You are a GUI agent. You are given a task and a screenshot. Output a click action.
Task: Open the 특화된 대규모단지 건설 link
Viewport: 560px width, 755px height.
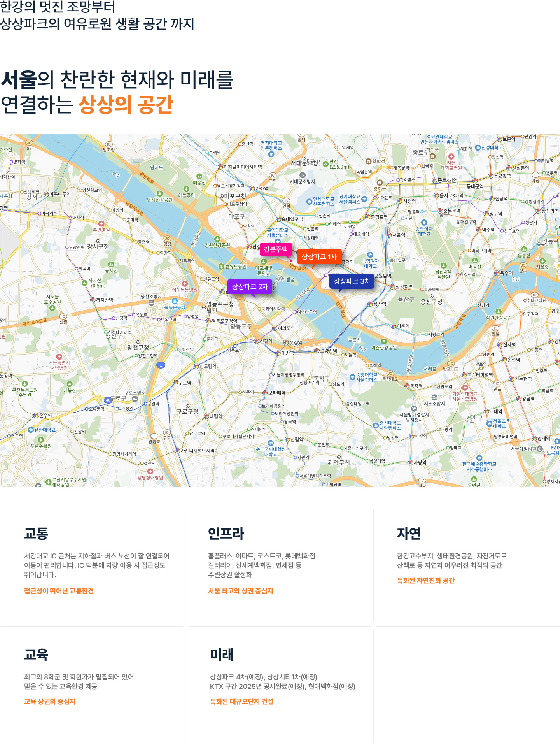pos(242,701)
